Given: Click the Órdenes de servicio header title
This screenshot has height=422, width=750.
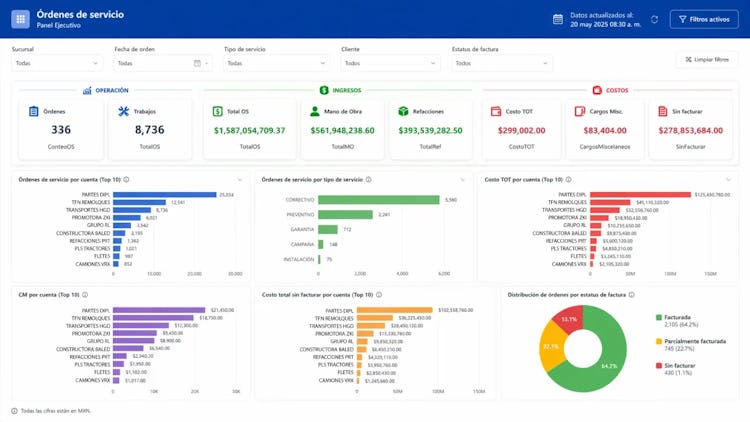Looking at the screenshot, I should [80, 14].
